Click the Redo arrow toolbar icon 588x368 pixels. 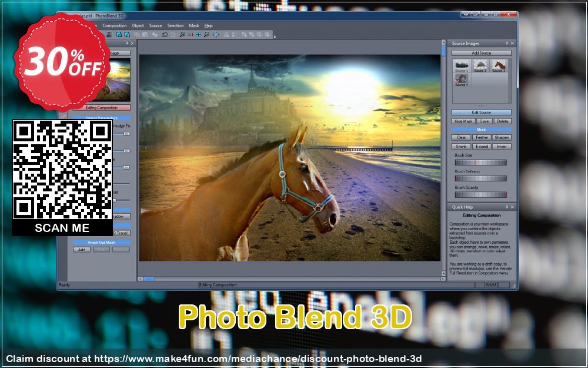coord(173,35)
